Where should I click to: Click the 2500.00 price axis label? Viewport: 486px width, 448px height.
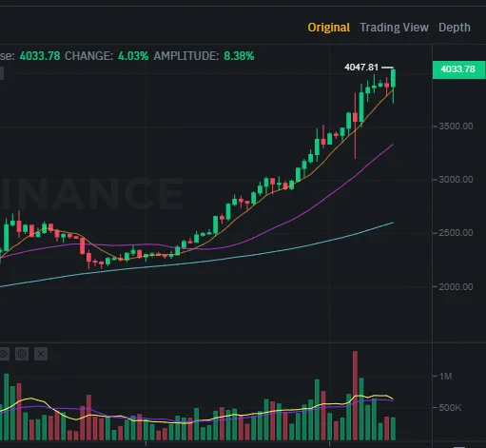click(x=456, y=233)
